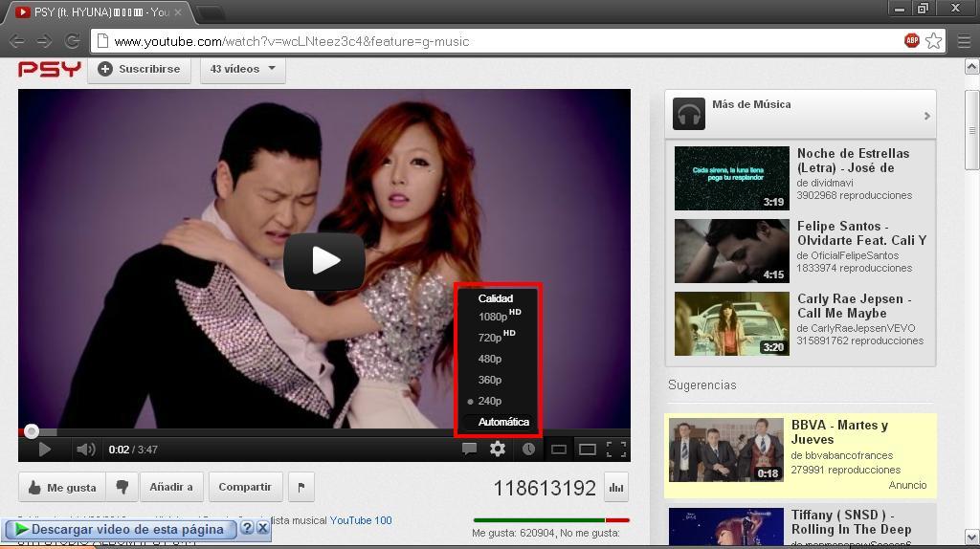The width and height of the screenshot is (980, 549).
Task: Open a new tab button
Action: [210, 12]
